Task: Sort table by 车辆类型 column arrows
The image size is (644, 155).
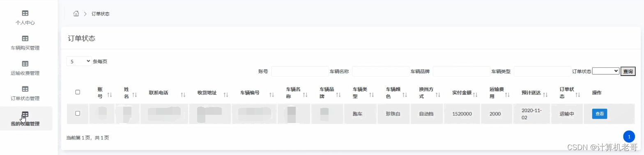Action: [371, 95]
